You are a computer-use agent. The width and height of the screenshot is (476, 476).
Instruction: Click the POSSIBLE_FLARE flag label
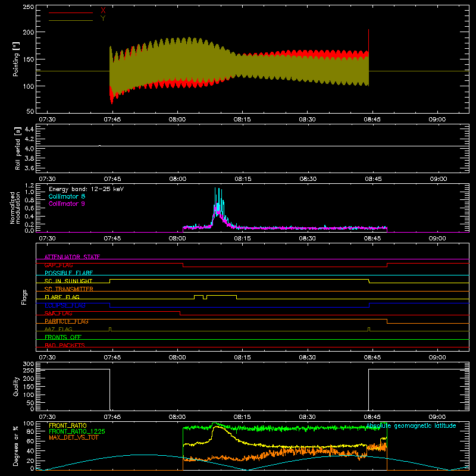click(68, 273)
